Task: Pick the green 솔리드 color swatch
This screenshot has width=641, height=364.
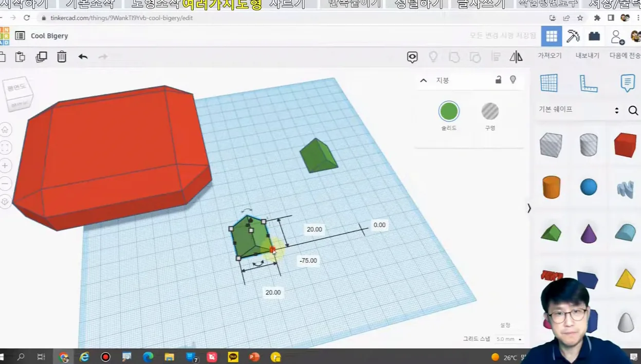Action: [449, 112]
